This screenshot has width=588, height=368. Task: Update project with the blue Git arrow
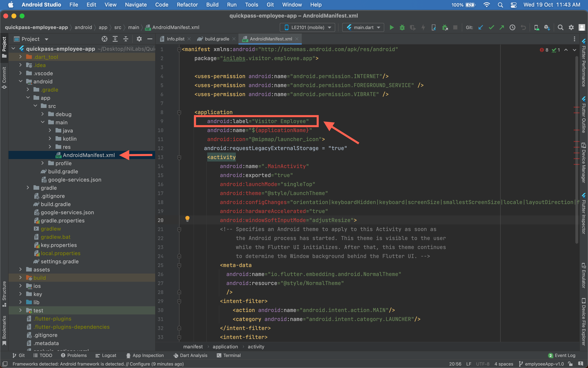tap(480, 27)
